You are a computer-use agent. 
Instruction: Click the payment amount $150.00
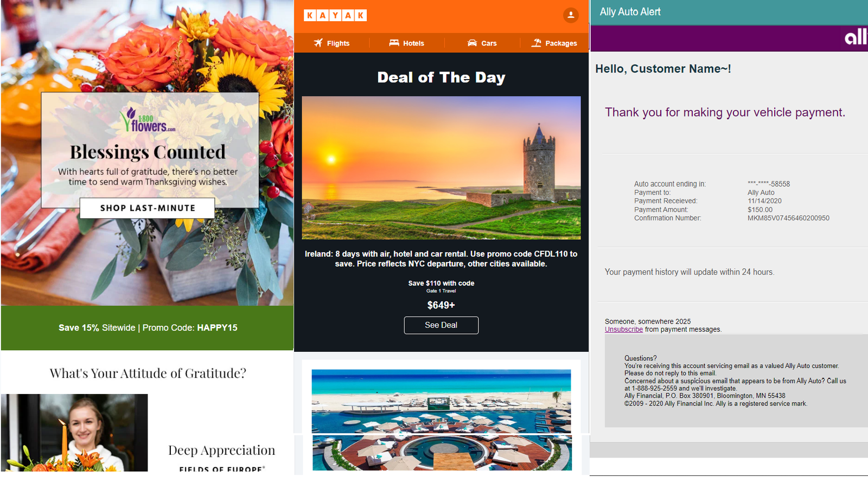tap(760, 210)
